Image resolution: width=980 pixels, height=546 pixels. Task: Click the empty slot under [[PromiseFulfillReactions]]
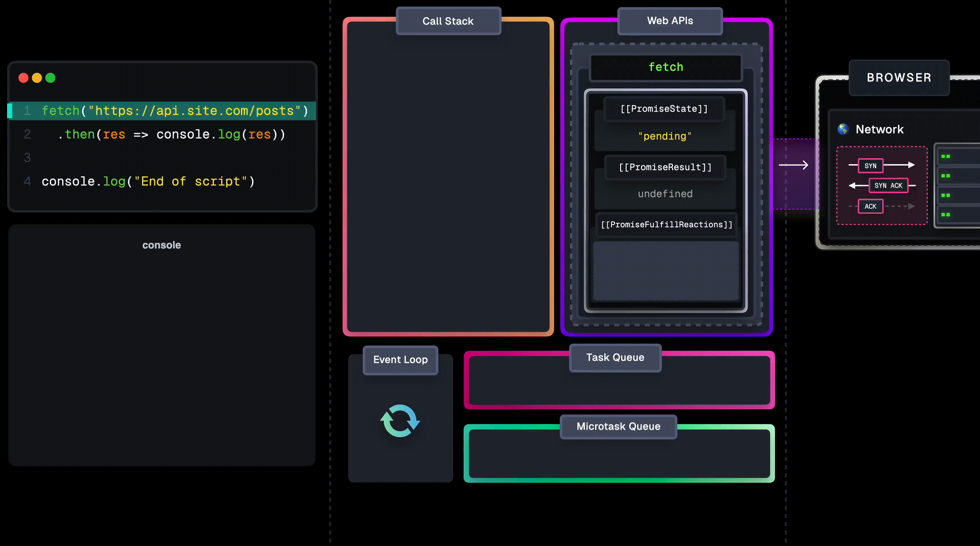pyautogui.click(x=666, y=271)
